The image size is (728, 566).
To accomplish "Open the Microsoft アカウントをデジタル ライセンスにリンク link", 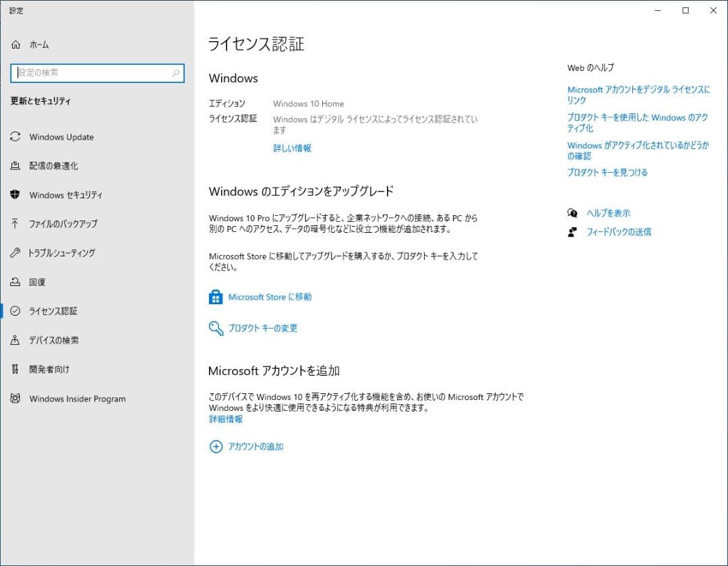I will 638,94.
